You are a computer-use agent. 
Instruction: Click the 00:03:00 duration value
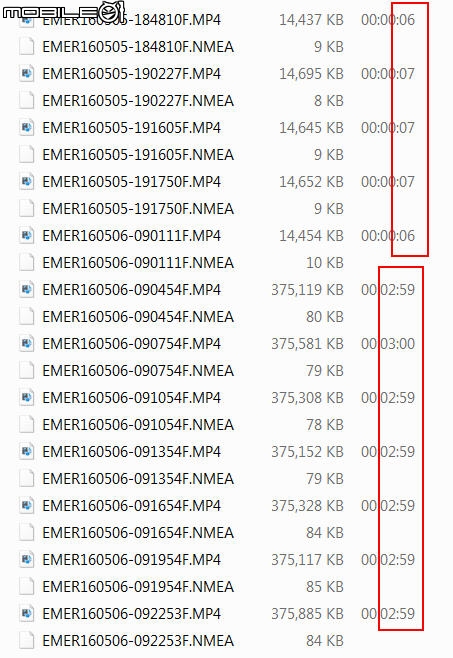click(388, 344)
